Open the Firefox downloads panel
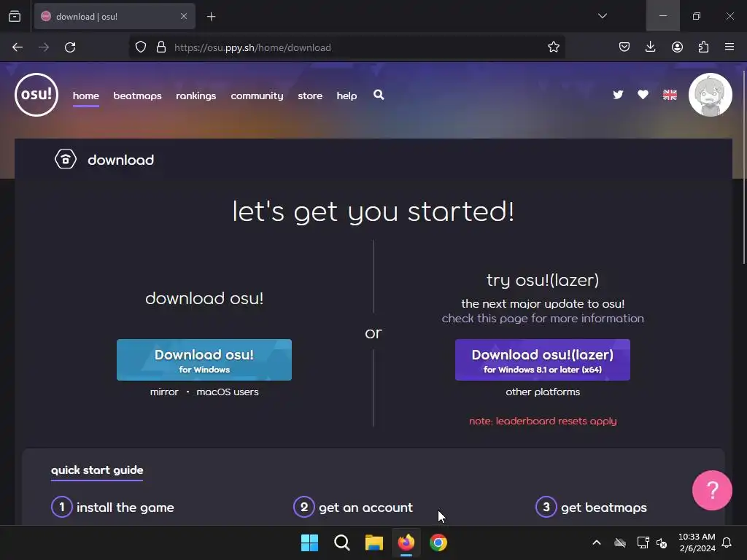 (x=650, y=47)
